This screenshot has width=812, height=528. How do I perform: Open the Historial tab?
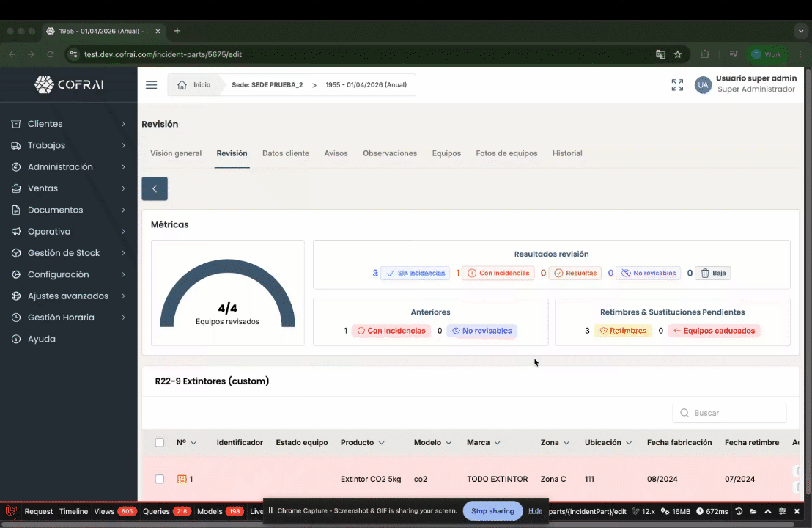pyautogui.click(x=567, y=153)
